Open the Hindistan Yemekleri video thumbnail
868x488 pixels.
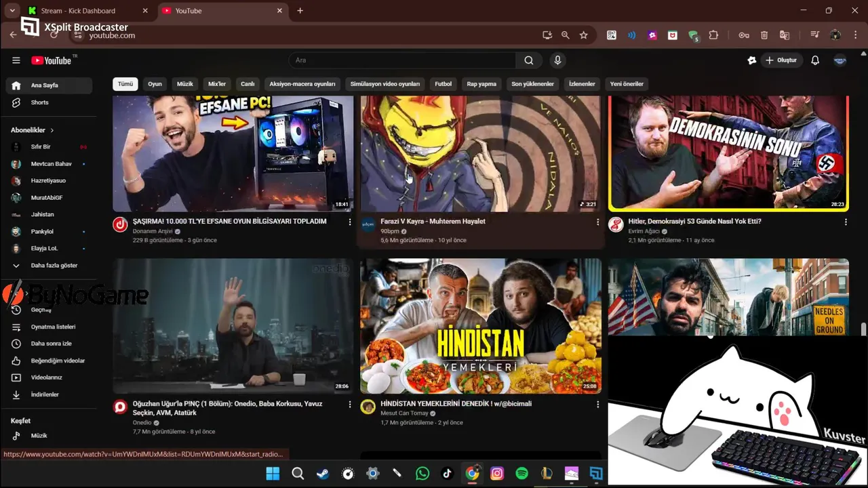tap(480, 326)
